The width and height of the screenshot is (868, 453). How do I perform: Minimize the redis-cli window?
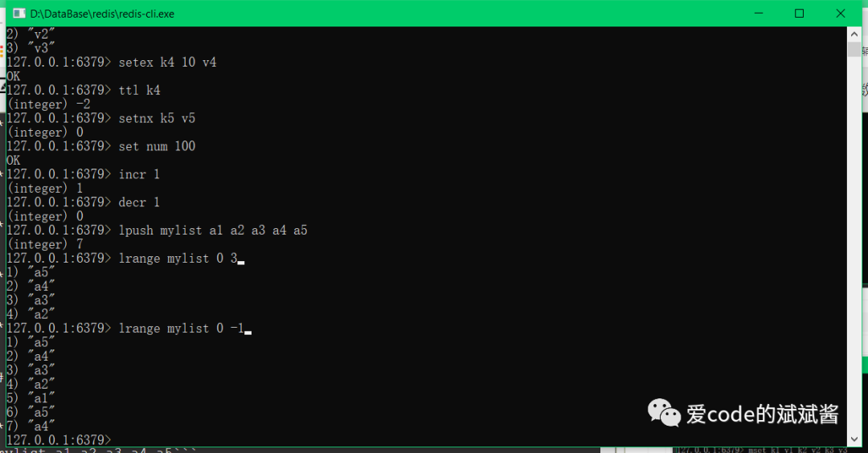pos(759,14)
